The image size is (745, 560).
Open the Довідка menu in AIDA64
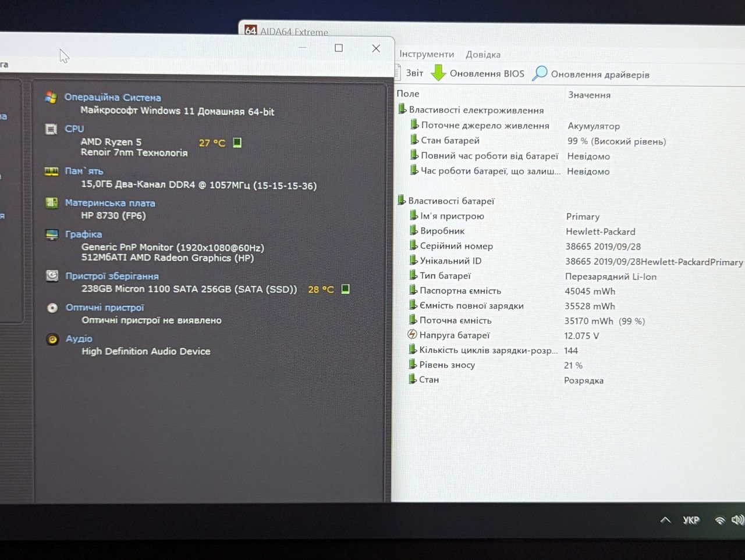click(x=483, y=55)
